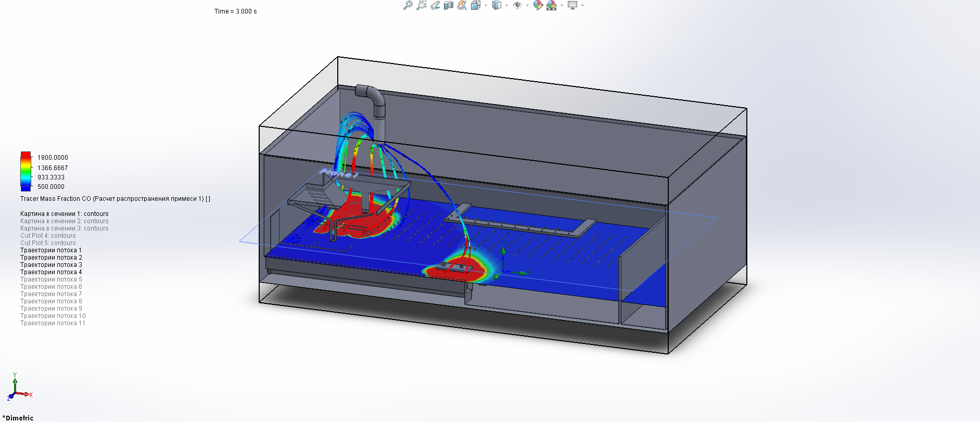Select 'Картина в сечении 2: contours'
Viewport: 980px width, 422px height.
(x=65, y=221)
